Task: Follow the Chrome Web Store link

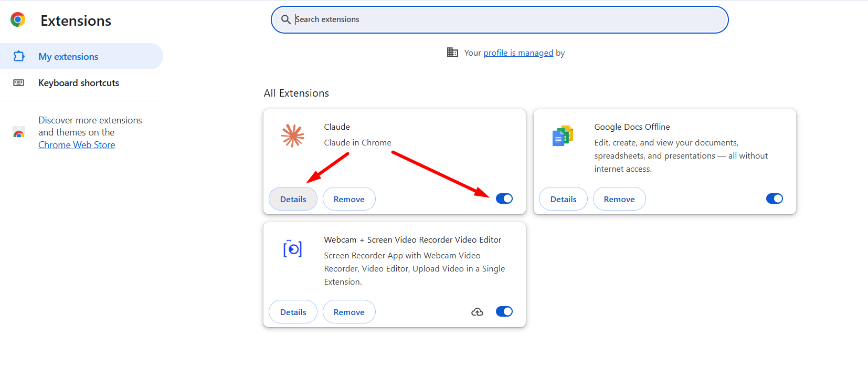Action: pyautogui.click(x=77, y=145)
